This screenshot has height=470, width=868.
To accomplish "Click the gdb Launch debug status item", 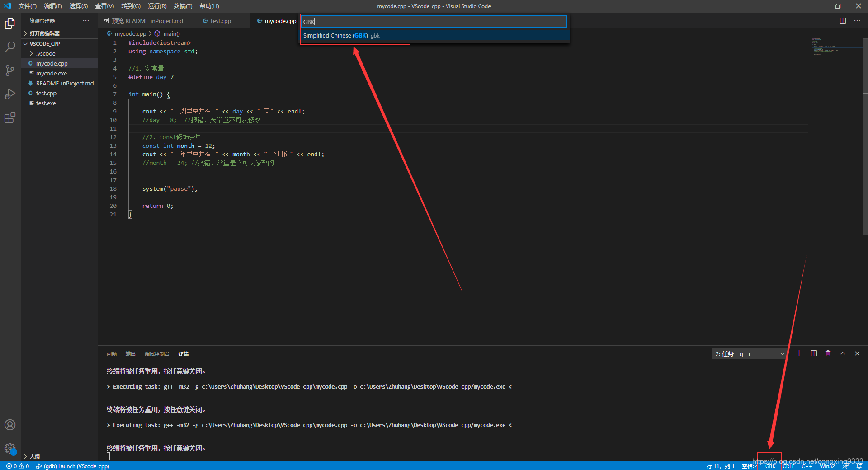I will [73, 466].
